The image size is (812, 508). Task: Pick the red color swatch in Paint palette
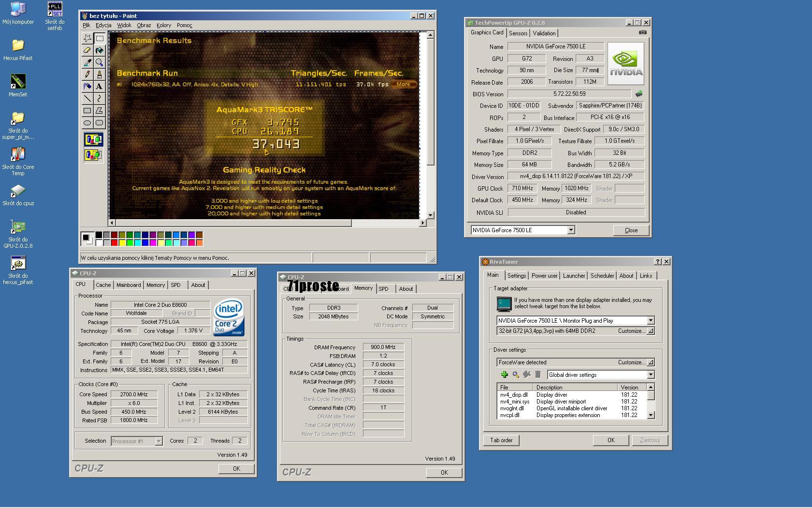pyautogui.click(x=114, y=242)
